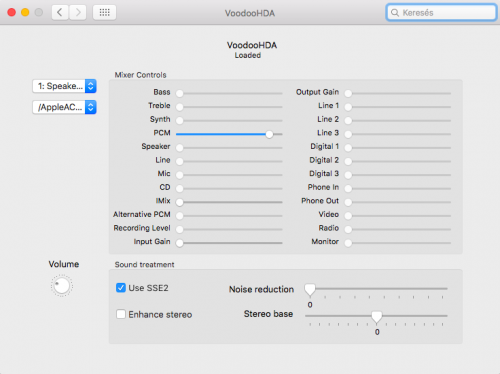Image resolution: width=500 pixels, height=374 pixels.
Task: Click the Speaker slider knob
Action: coord(180,148)
